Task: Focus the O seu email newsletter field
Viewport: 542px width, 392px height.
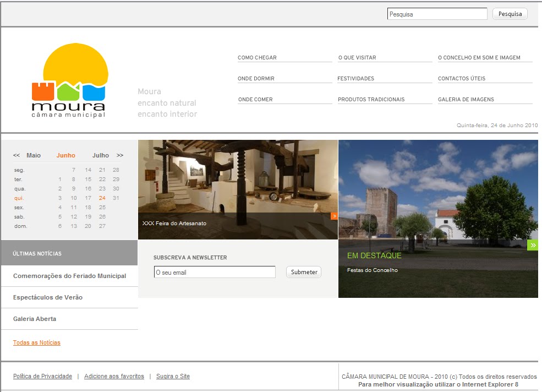Action: tap(215, 273)
